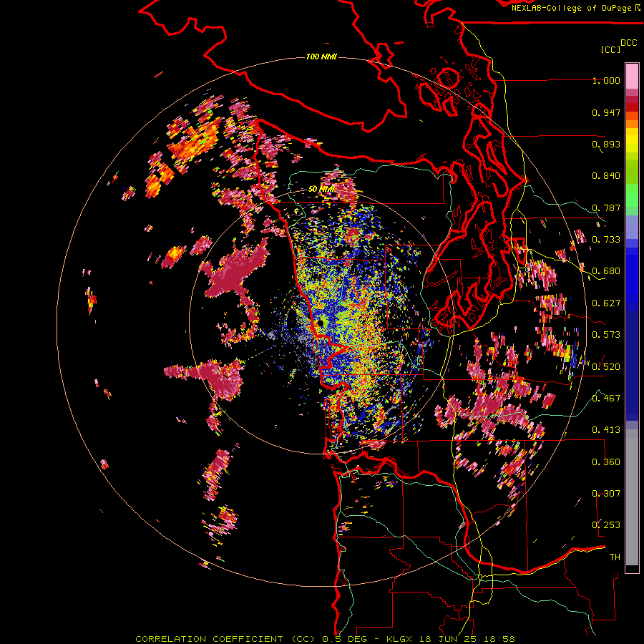Click the 0.733 scale value
The image size is (644, 644).
click(606, 240)
